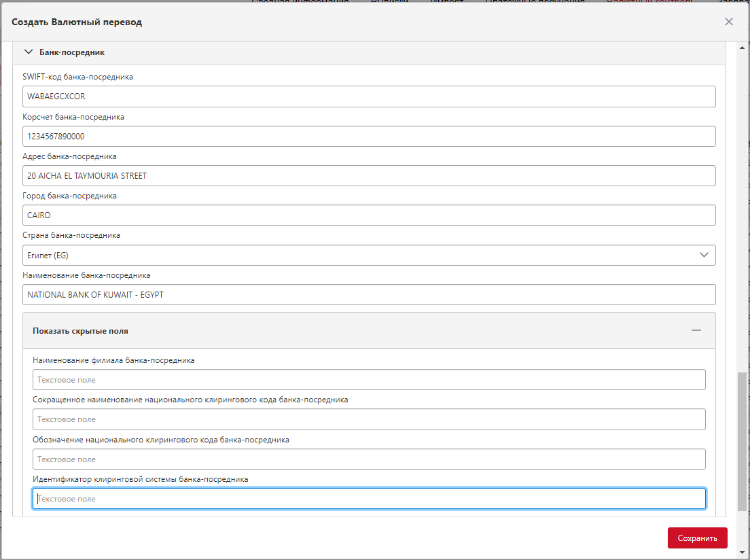Close the Создать Валютный перевод dialog
The image size is (750, 560).
click(728, 22)
